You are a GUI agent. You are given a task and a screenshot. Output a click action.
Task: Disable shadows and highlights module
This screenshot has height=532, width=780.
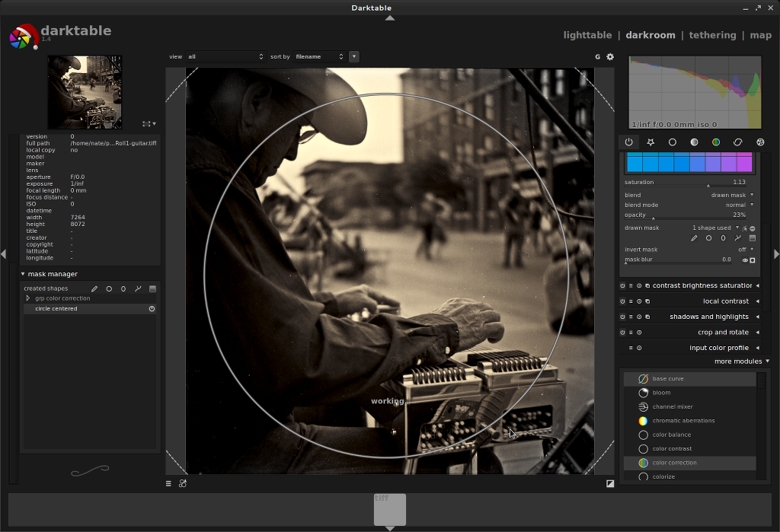[622, 317]
